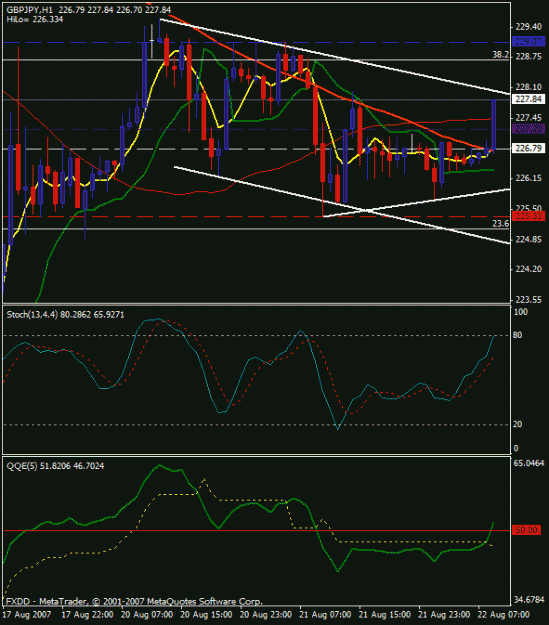The height and width of the screenshot is (625, 549).
Task: Click the stochastic 80 level label
Action: (x=517, y=335)
